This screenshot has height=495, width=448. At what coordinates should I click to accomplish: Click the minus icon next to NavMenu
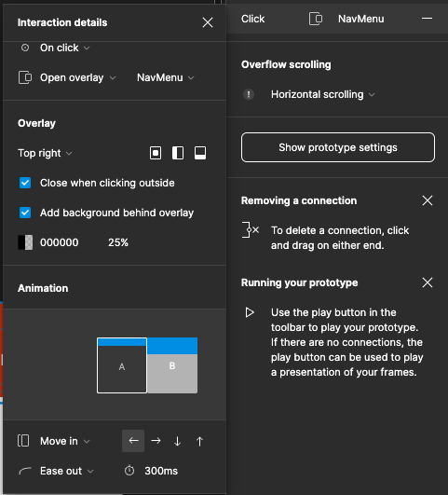click(427, 19)
